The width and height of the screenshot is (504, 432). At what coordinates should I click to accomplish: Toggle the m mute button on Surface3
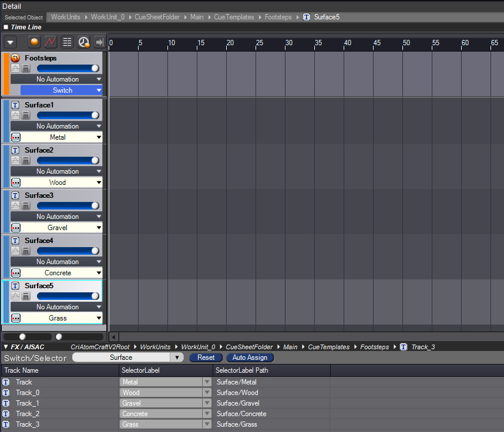coord(26,206)
